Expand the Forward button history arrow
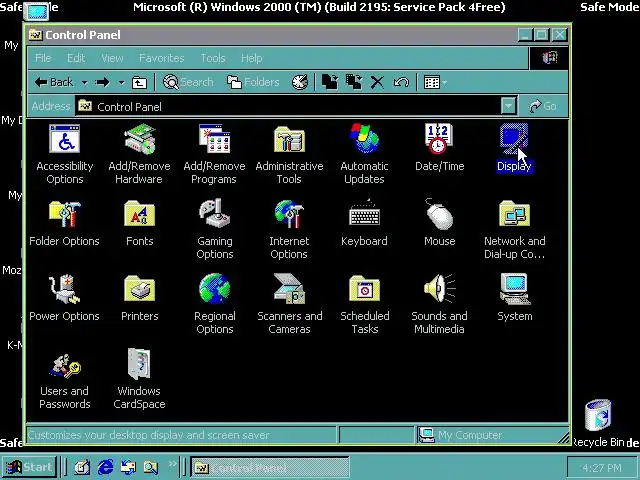 (122, 82)
